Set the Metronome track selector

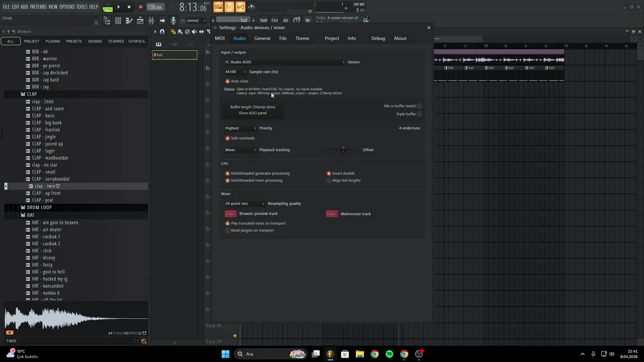tap(332, 214)
